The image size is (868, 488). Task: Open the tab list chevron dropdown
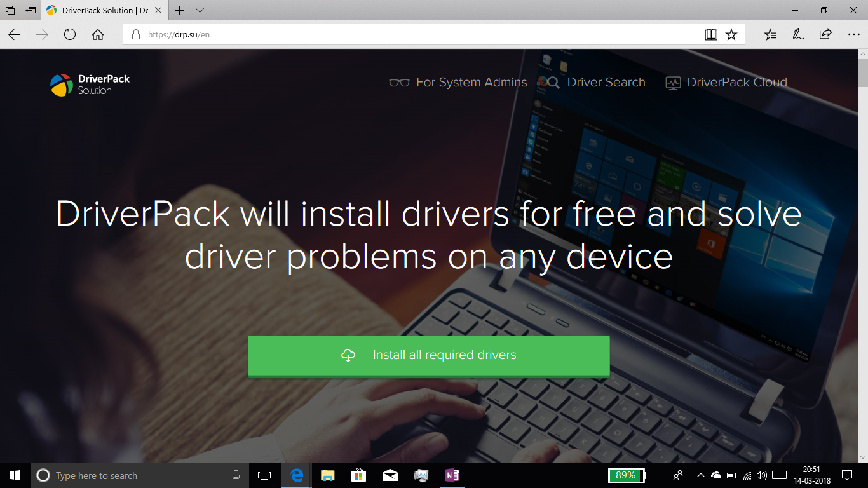[199, 10]
